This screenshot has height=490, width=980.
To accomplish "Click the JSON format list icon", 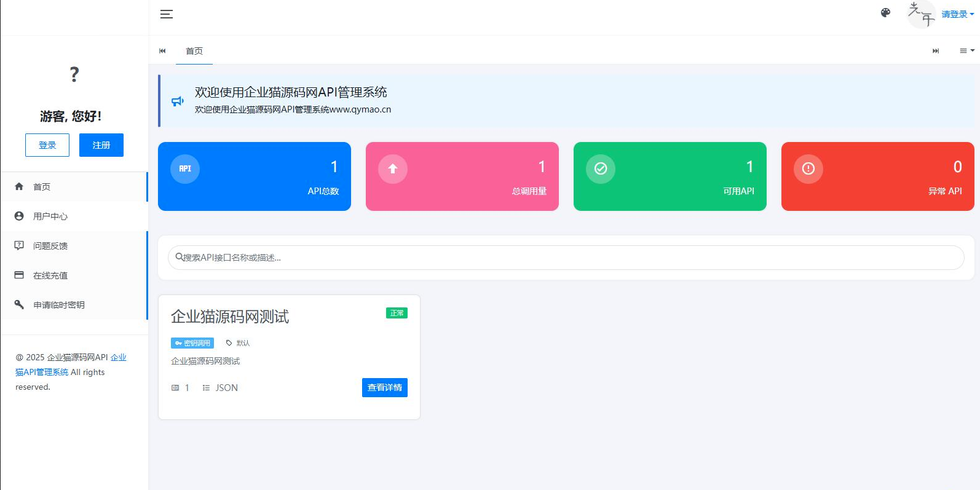I will tap(206, 388).
